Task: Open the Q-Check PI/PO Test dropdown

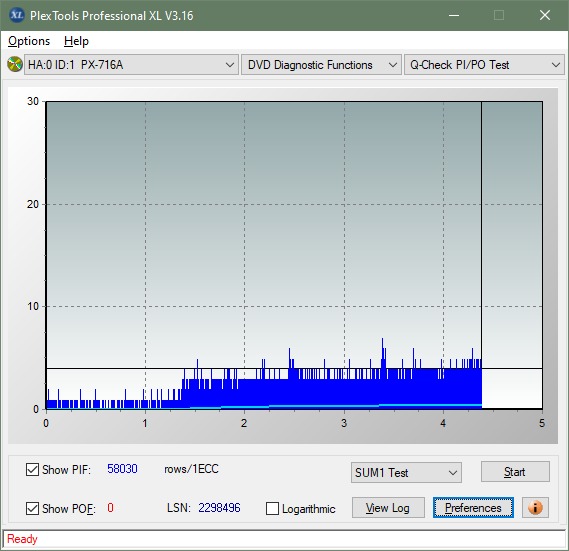Action: (484, 65)
